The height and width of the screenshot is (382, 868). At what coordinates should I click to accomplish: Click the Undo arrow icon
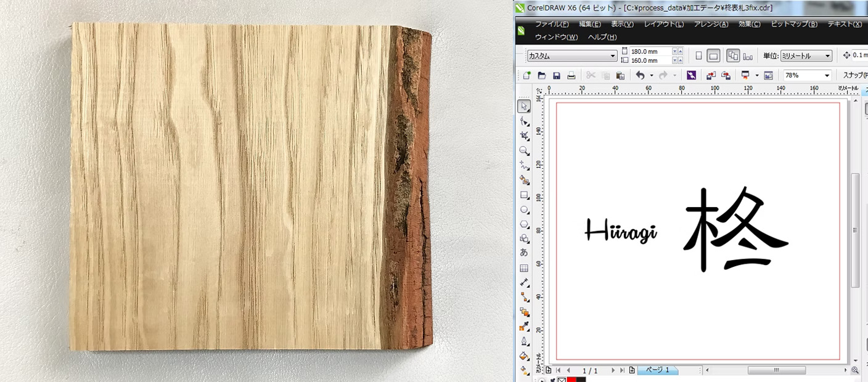point(640,75)
